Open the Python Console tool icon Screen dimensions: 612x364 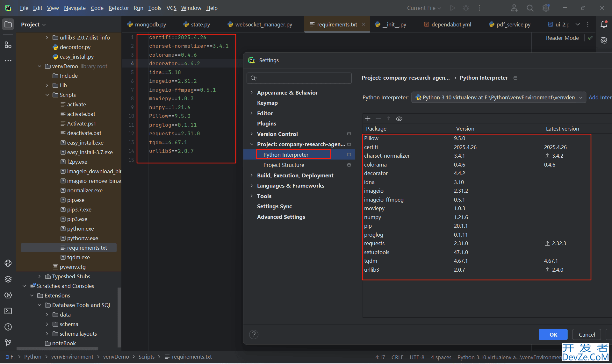(8, 263)
